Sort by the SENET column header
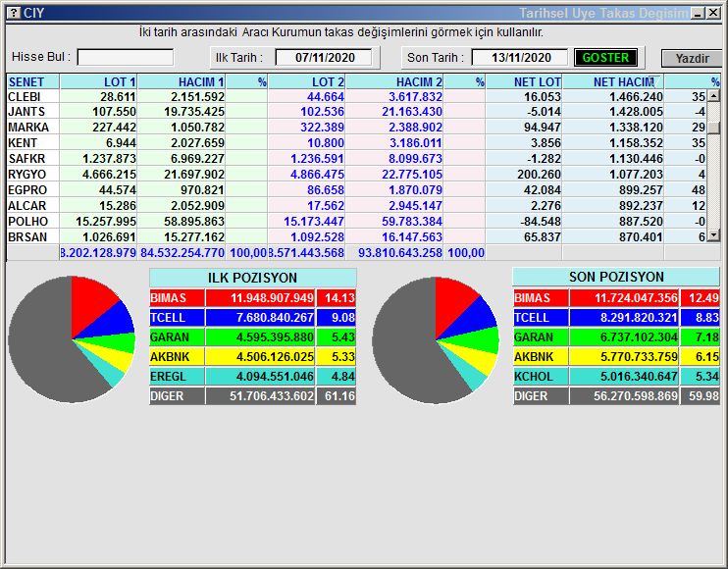 coord(32,82)
